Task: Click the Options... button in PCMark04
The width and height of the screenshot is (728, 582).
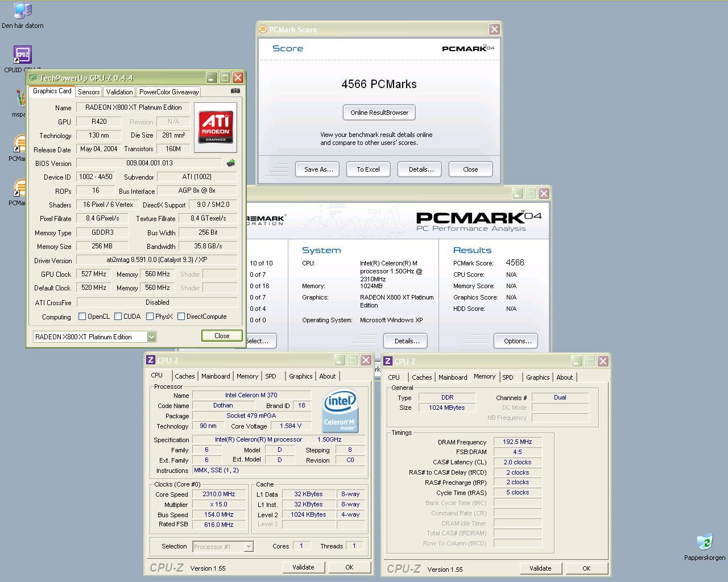Action: tap(516, 341)
